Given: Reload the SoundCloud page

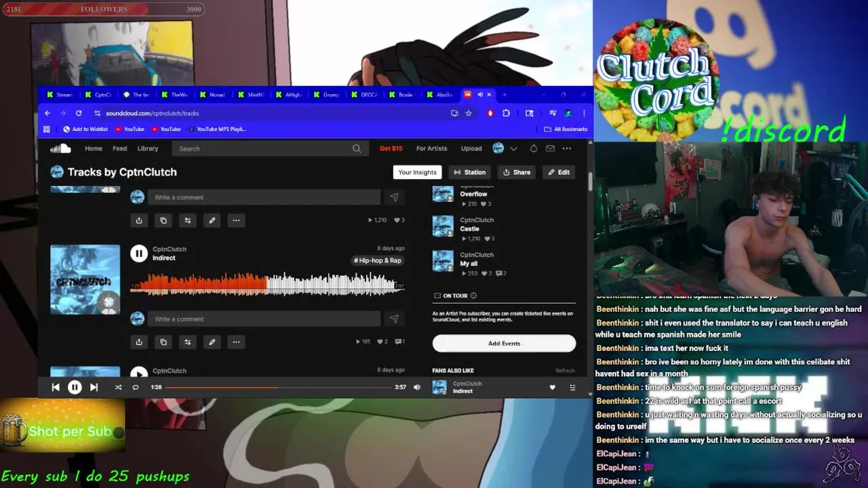Looking at the screenshot, I should (x=79, y=113).
